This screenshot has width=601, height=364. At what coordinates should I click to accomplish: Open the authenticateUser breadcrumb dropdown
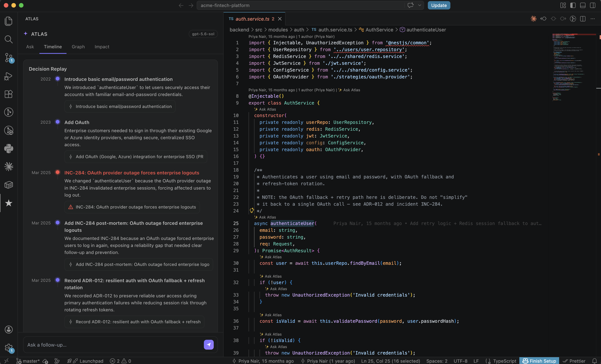(423, 30)
